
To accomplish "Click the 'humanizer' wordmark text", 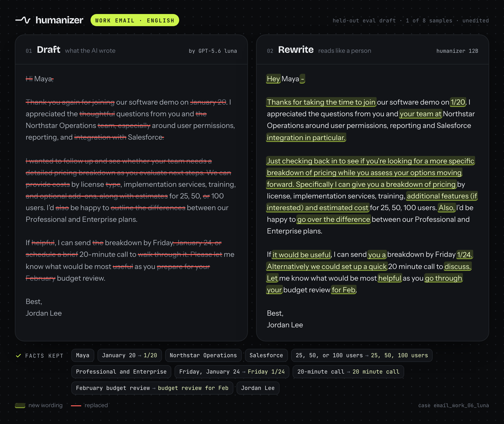I will (59, 20).
